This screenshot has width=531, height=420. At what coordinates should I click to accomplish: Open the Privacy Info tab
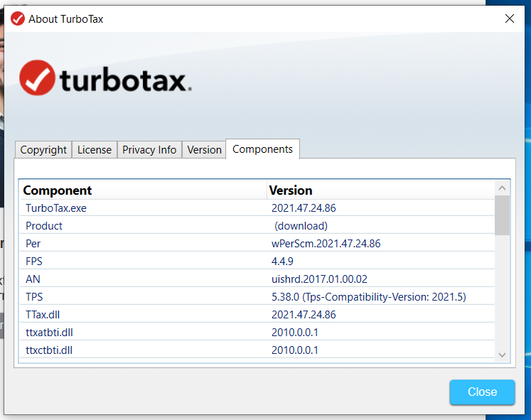149,149
